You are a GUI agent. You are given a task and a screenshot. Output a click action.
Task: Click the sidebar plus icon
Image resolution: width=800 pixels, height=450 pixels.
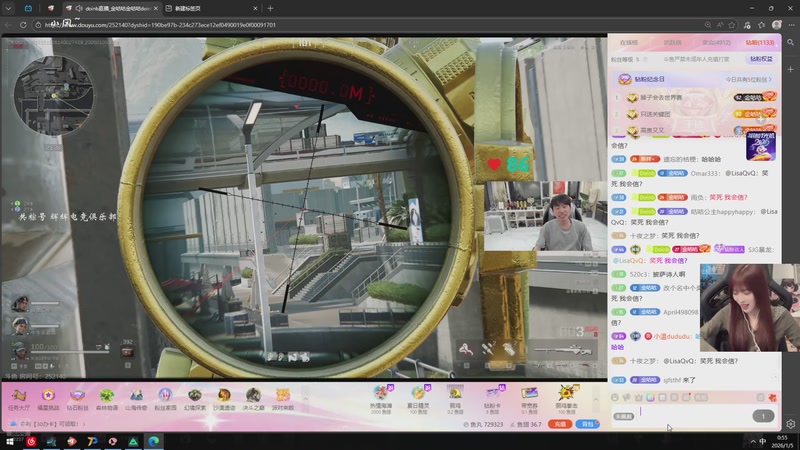pos(790,69)
